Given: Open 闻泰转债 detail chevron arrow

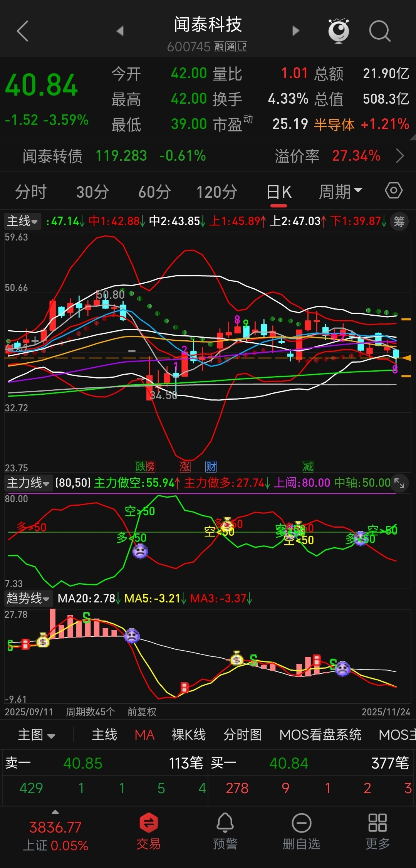Looking at the screenshot, I should point(400,156).
